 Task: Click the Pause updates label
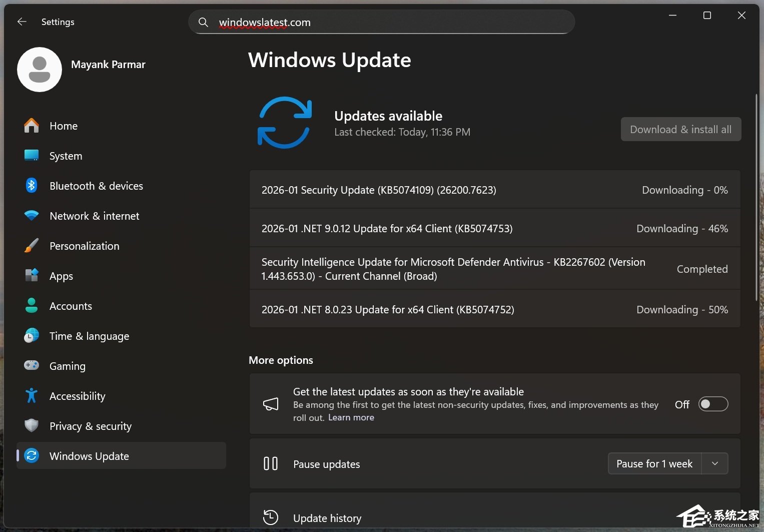click(327, 464)
